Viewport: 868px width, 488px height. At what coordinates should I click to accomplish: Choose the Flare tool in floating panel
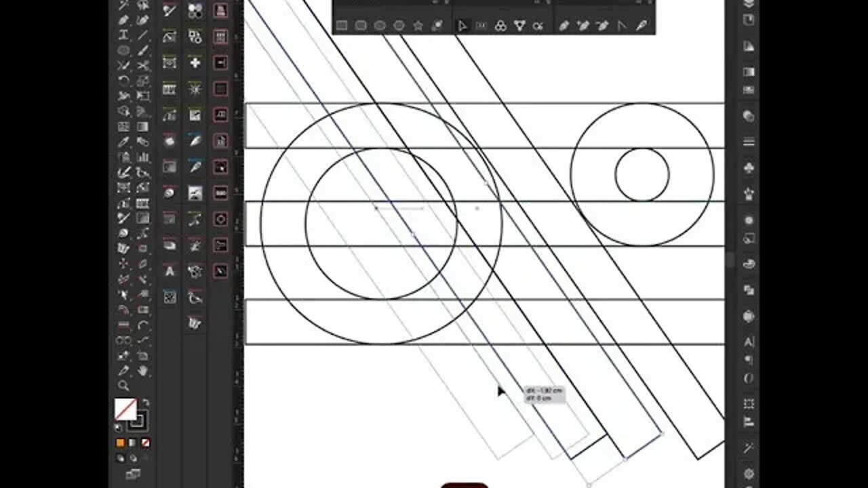click(437, 26)
